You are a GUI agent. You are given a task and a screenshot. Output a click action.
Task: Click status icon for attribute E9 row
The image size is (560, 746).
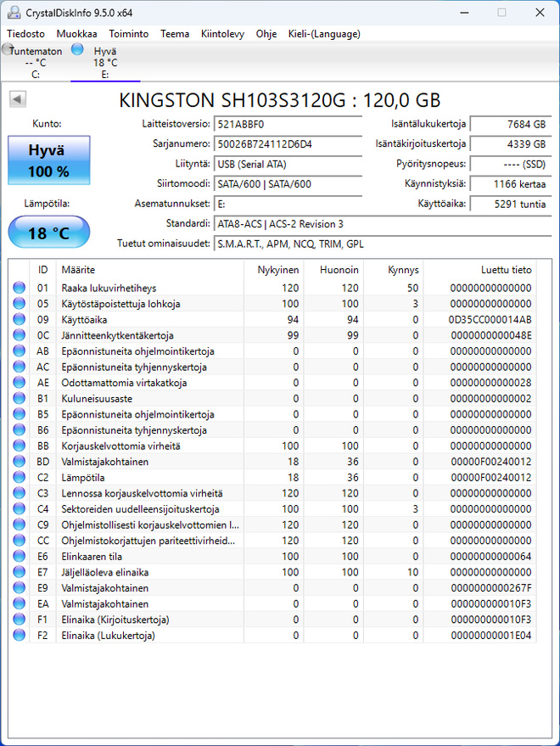pyautogui.click(x=19, y=587)
